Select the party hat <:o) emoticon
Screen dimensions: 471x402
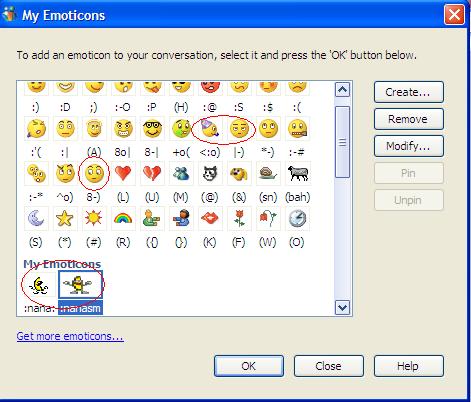click(210, 128)
